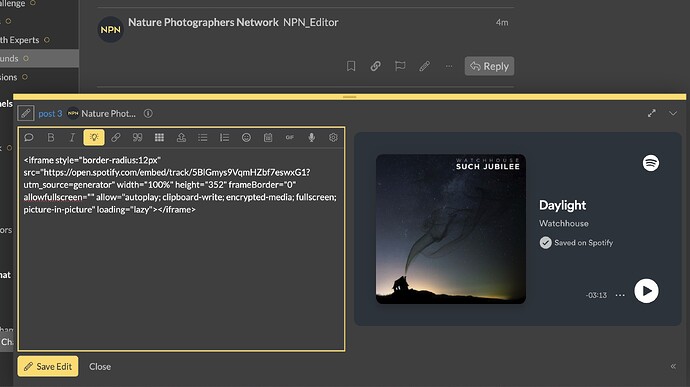
Task: Bookmark the NPN_Editor post
Action: [x=351, y=66]
